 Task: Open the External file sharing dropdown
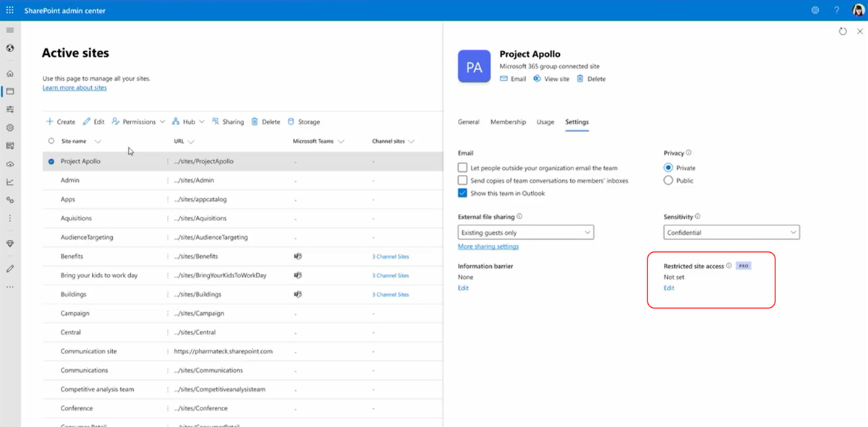(526, 233)
